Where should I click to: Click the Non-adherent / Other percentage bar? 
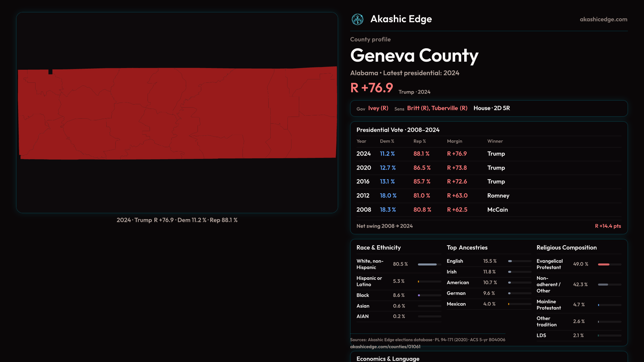click(609, 285)
